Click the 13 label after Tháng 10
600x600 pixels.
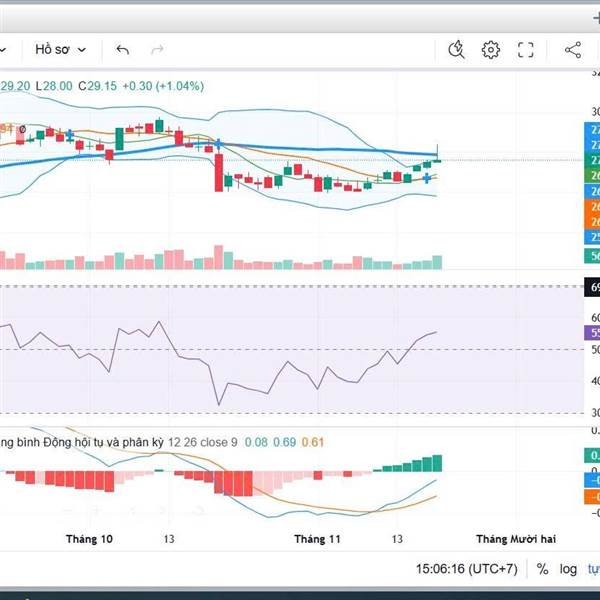169,539
